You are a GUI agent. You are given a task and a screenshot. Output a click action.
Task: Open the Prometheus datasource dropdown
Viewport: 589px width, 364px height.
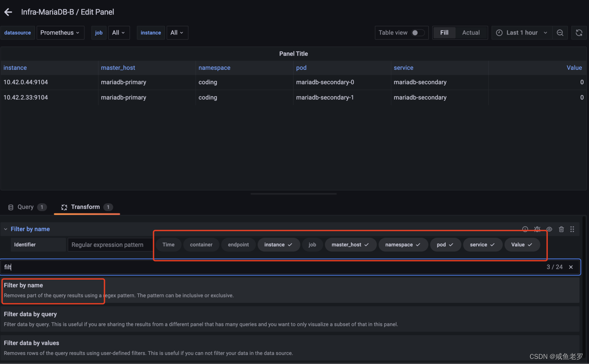click(60, 33)
